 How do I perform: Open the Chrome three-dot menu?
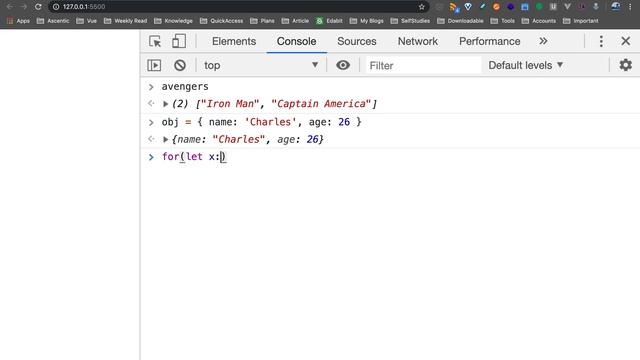click(631, 7)
